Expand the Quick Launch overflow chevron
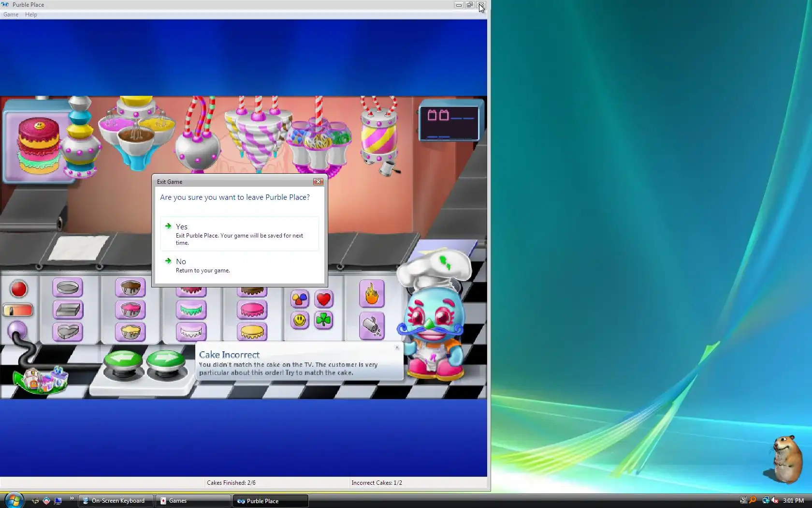 [72, 498]
